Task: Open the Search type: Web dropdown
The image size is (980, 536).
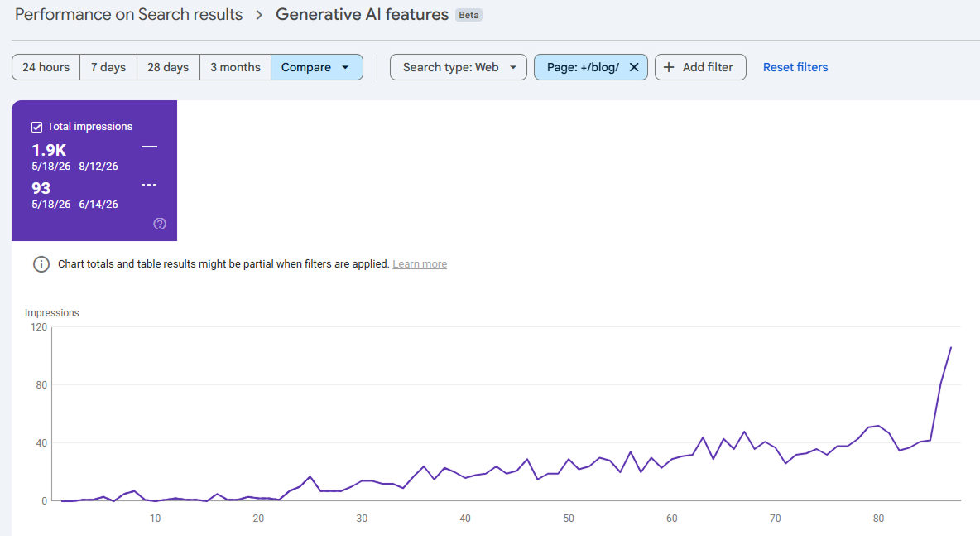Action: pos(458,67)
